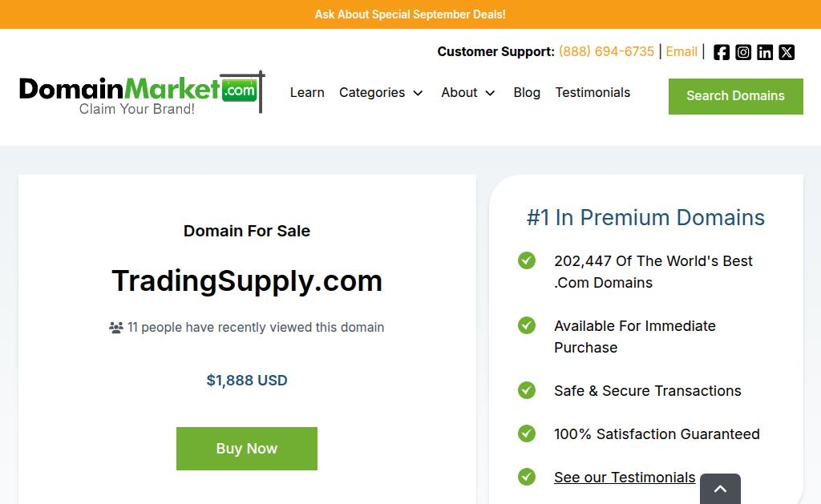Screen dimensions: 821x504
Task: Go to the Blog page
Action: tap(527, 93)
